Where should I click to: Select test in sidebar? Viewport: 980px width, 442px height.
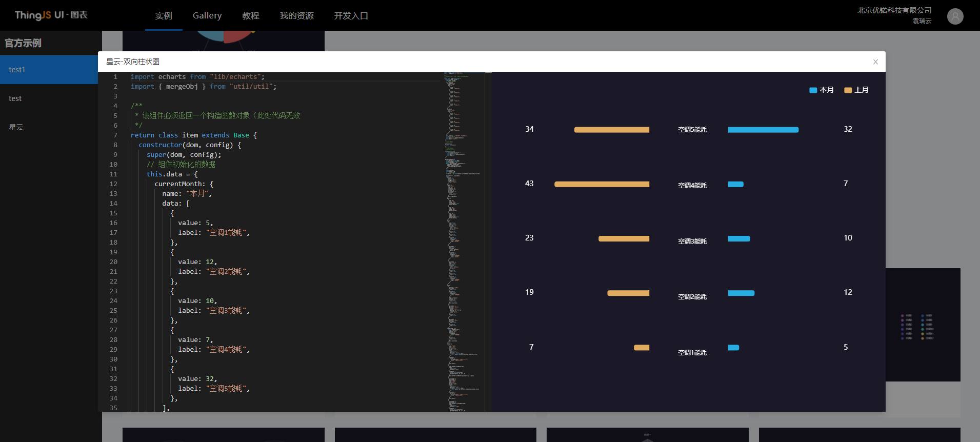click(x=49, y=98)
